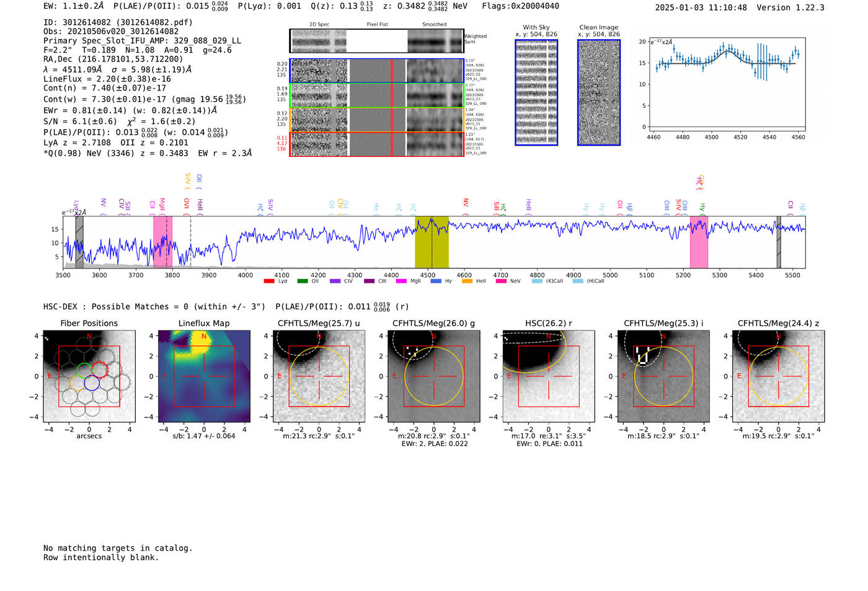The height and width of the screenshot is (591, 868).
Task: Click the Primary Spec_Slot_IFU_AMP line
Action: point(143,41)
